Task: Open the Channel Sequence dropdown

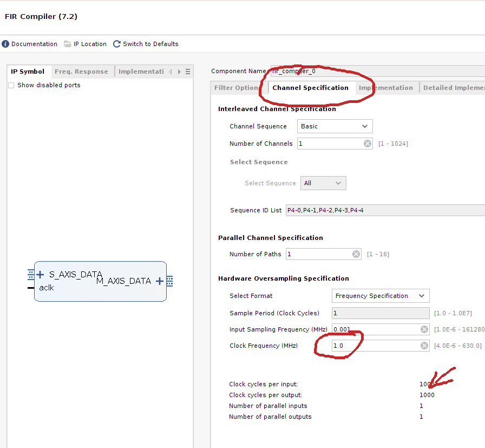Action: point(335,126)
